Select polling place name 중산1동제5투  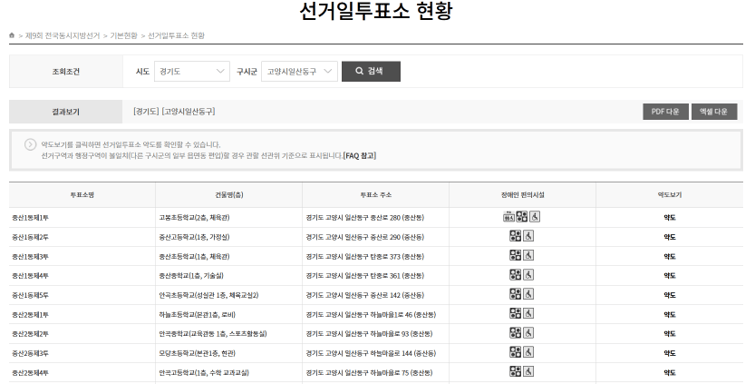click(x=30, y=295)
